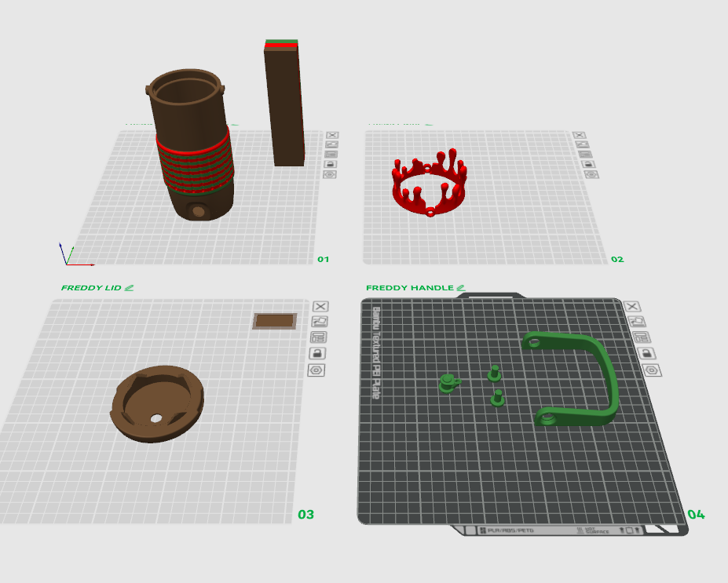Remove all objects on plate 01

pos(332,135)
